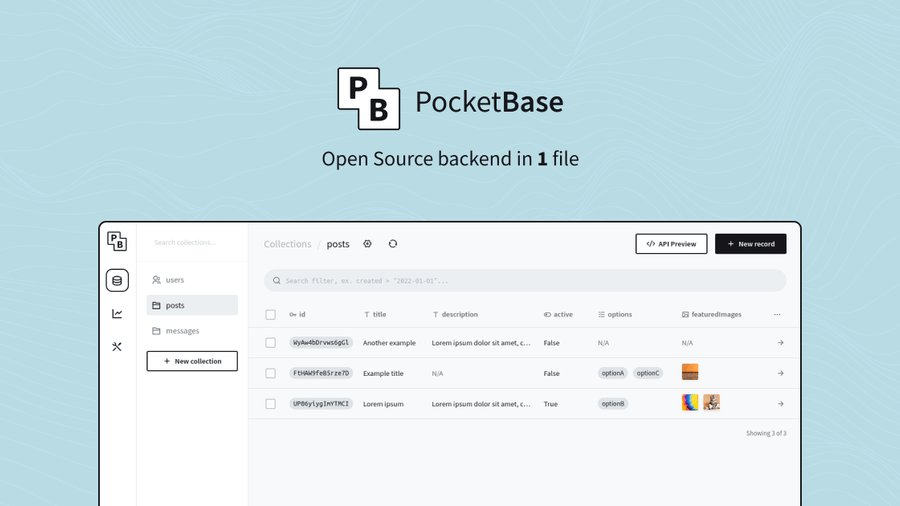Open the Logs chart icon
The image size is (900, 506).
(x=117, y=314)
